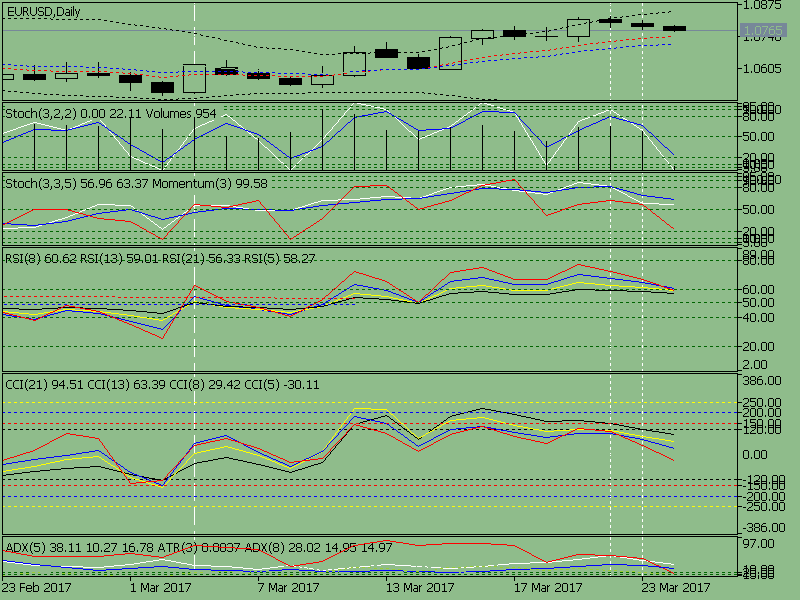Click the 23 Feb 2017 date label
The width and height of the screenshot is (800, 600).
tap(36, 588)
